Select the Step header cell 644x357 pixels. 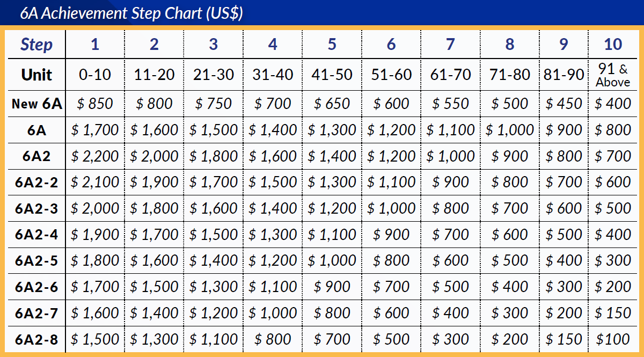pyautogui.click(x=36, y=45)
